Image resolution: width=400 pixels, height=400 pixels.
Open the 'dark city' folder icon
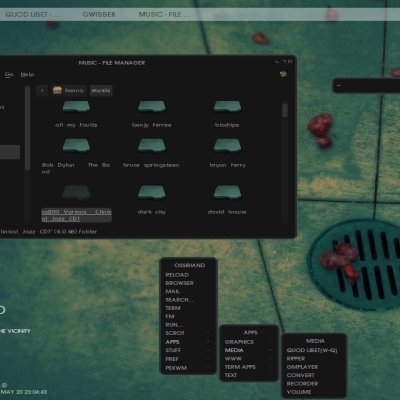click(152, 192)
